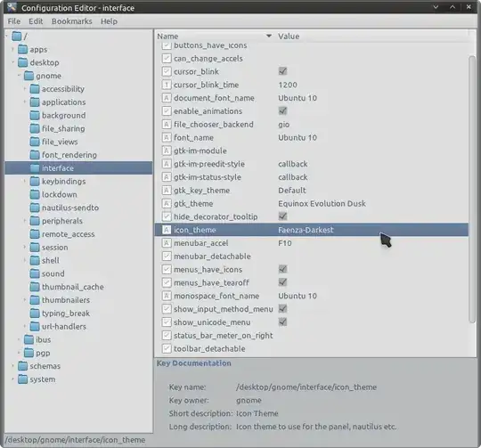Click the schemas folder icon
The height and width of the screenshot is (448, 481).
coord(22,366)
